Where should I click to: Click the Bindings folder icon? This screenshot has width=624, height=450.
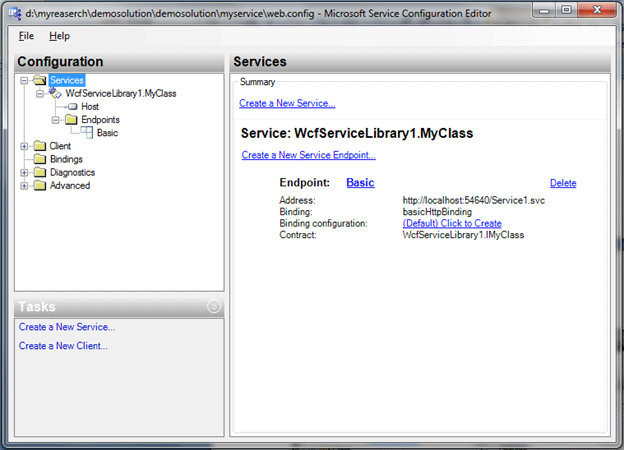pyautogui.click(x=40, y=158)
